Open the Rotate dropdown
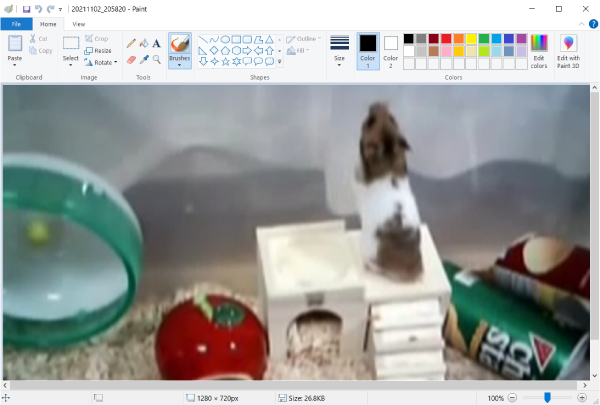Image resolution: width=600 pixels, height=405 pixels. (102, 62)
